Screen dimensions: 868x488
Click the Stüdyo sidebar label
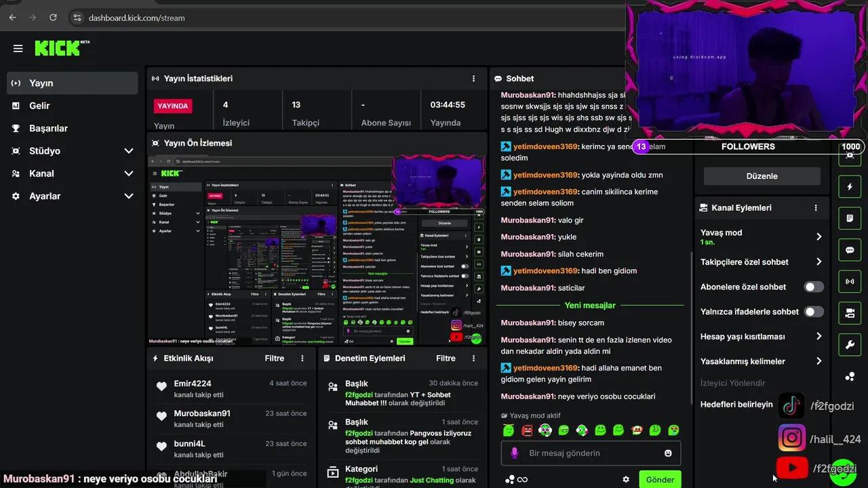(x=45, y=151)
